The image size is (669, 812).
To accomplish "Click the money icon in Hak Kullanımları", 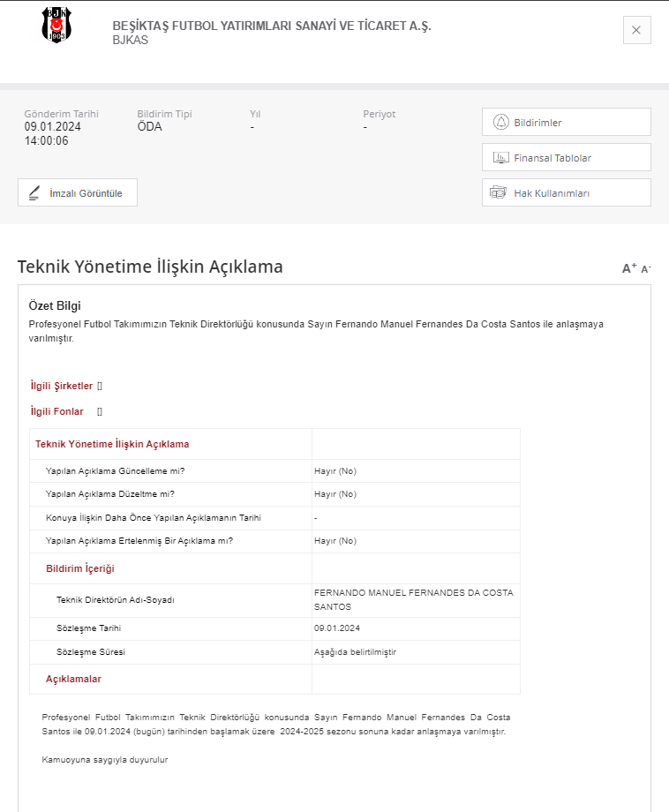I will pyautogui.click(x=498, y=192).
